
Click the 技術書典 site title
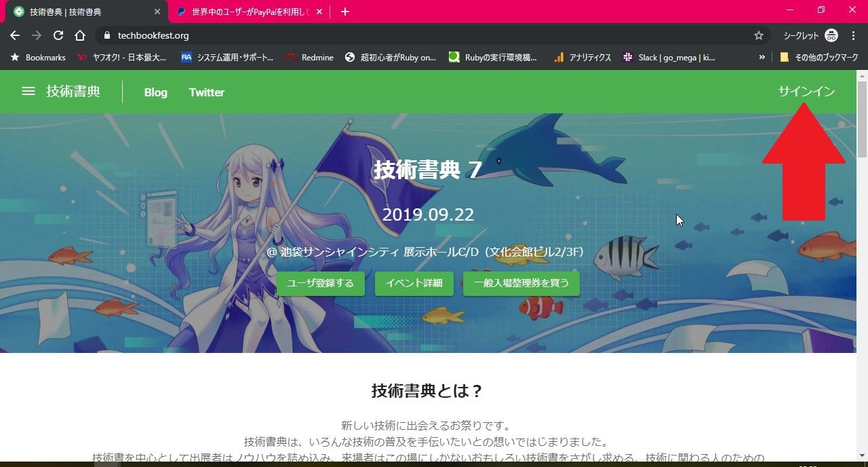click(73, 91)
